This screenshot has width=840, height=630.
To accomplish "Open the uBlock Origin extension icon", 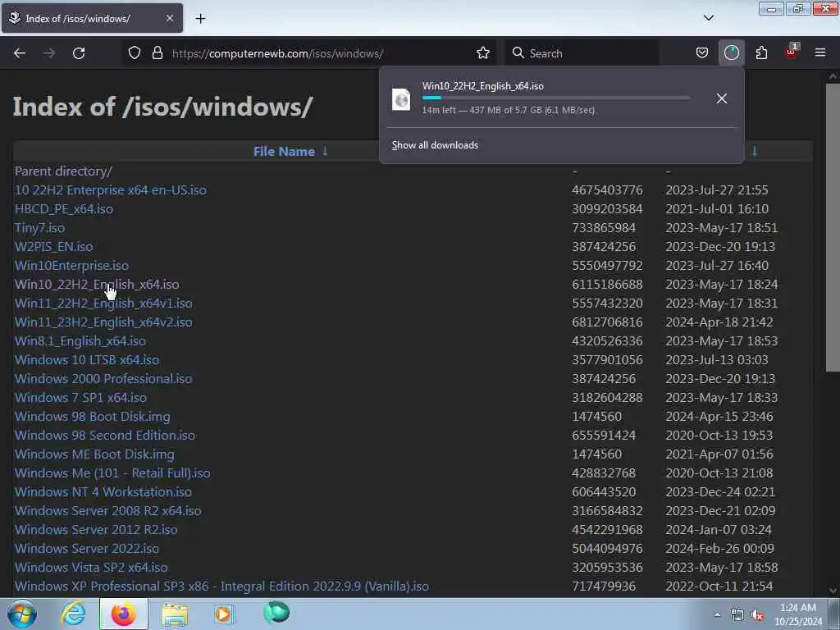I will (x=792, y=52).
